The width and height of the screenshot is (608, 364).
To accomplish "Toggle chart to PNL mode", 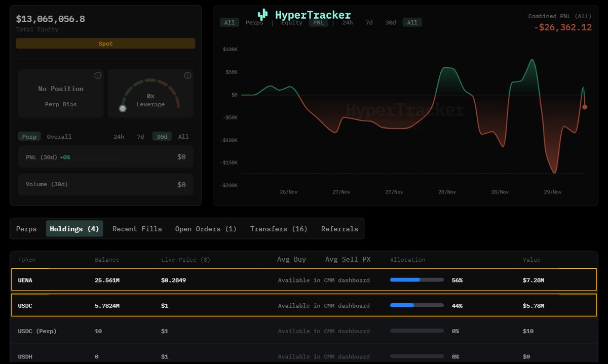I will (x=318, y=23).
